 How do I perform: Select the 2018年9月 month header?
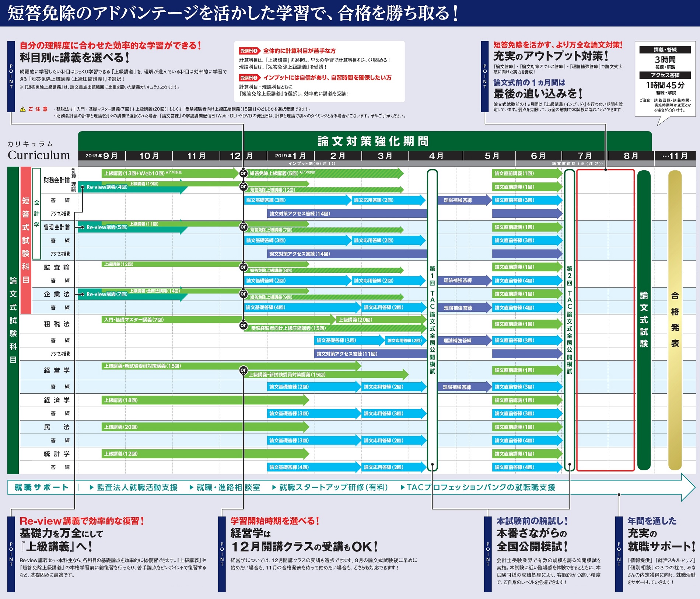tap(102, 156)
